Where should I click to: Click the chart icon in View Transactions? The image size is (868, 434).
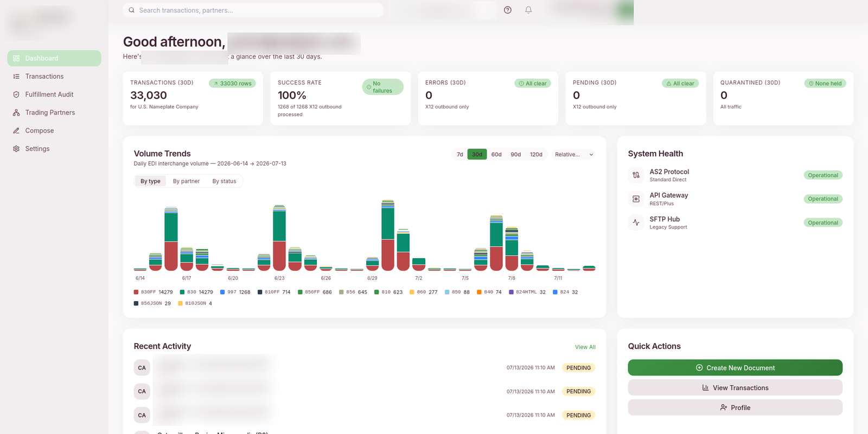pos(705,388)
